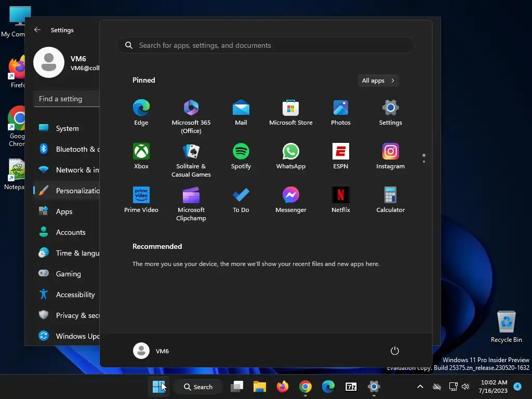Click the Start button on taskbar

click(x=158, y=387)
